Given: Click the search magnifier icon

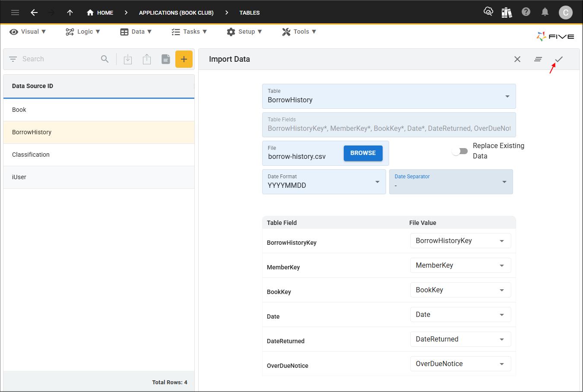Looking at the screenshot, I should coord(105,59).
